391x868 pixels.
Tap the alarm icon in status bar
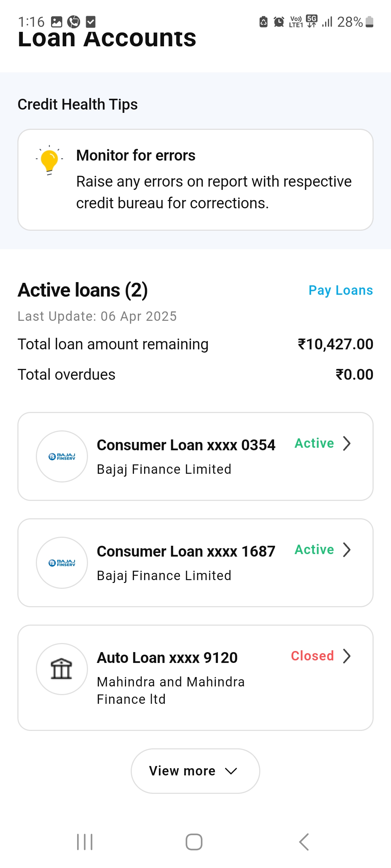(279, 22)
